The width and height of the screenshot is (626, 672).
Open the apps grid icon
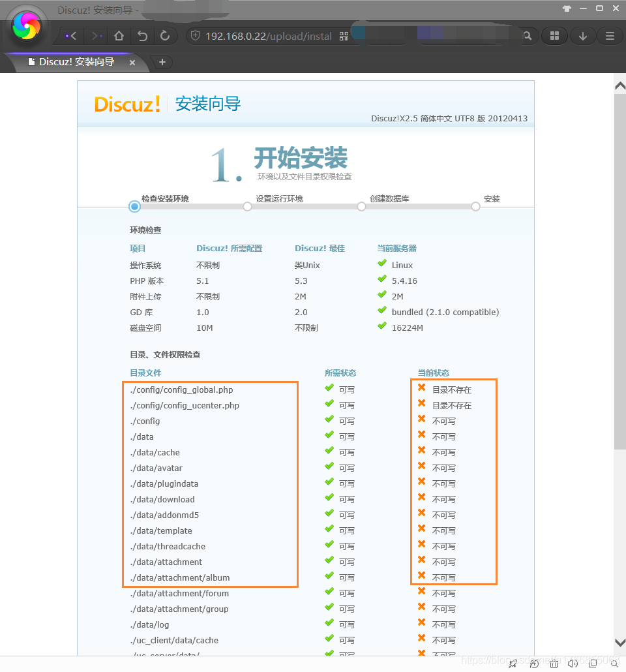[554, 36]
